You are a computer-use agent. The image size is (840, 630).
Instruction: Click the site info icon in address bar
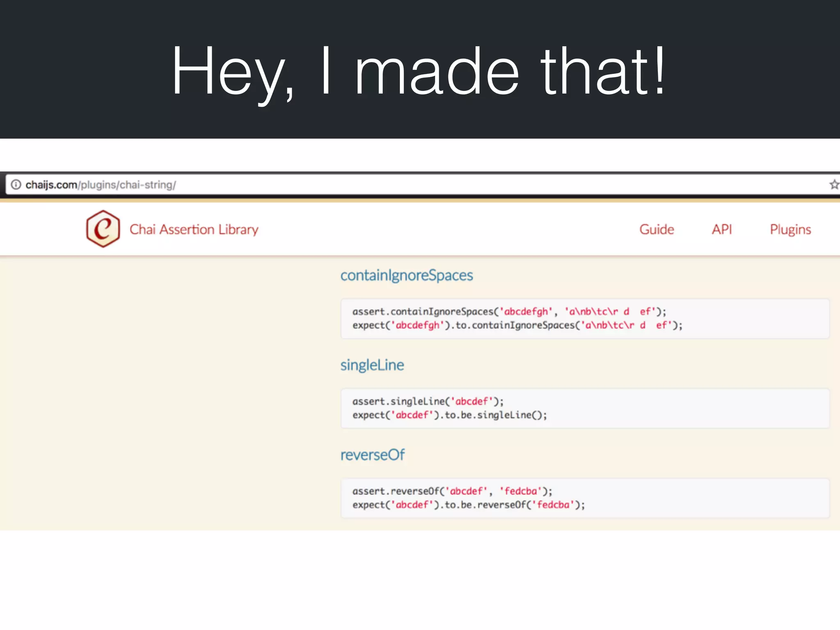click(16, 185)
